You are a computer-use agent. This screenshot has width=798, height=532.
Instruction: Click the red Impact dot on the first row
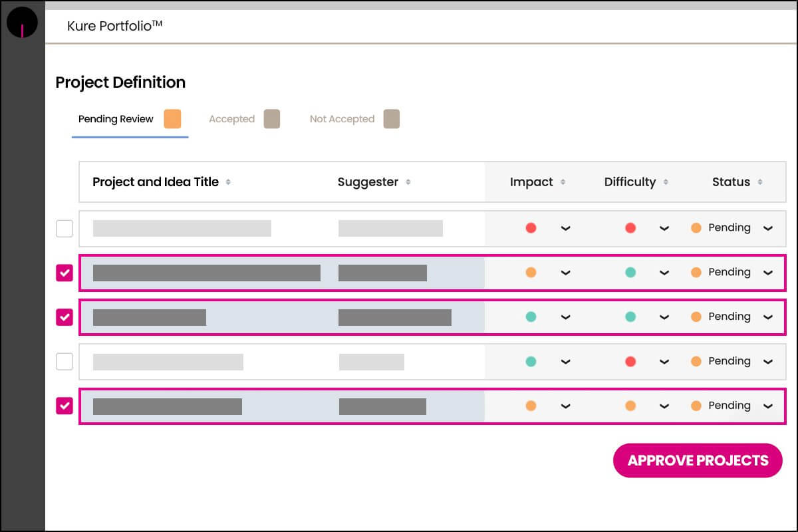pos(531,228)
